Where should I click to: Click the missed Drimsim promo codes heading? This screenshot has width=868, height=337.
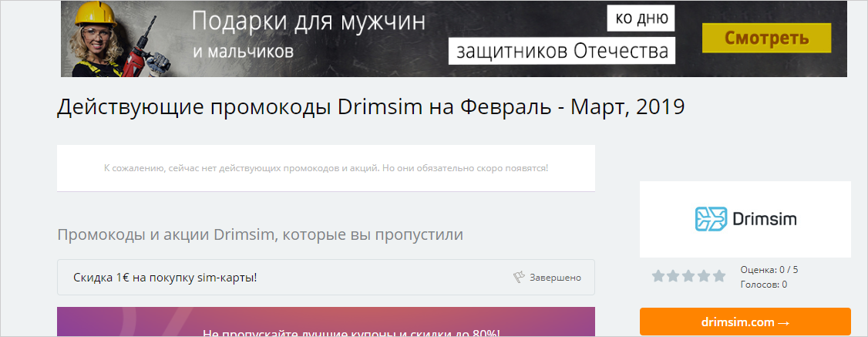(x=260, y=234)
